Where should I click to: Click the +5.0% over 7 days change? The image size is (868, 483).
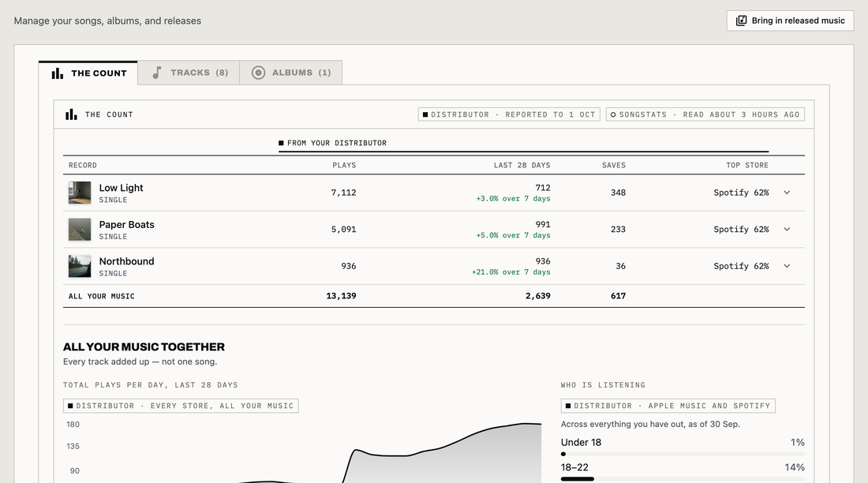tap(513, 235)
